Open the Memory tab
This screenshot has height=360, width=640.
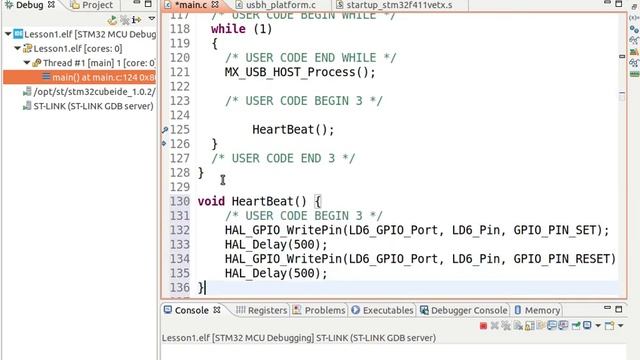point(537,310)
